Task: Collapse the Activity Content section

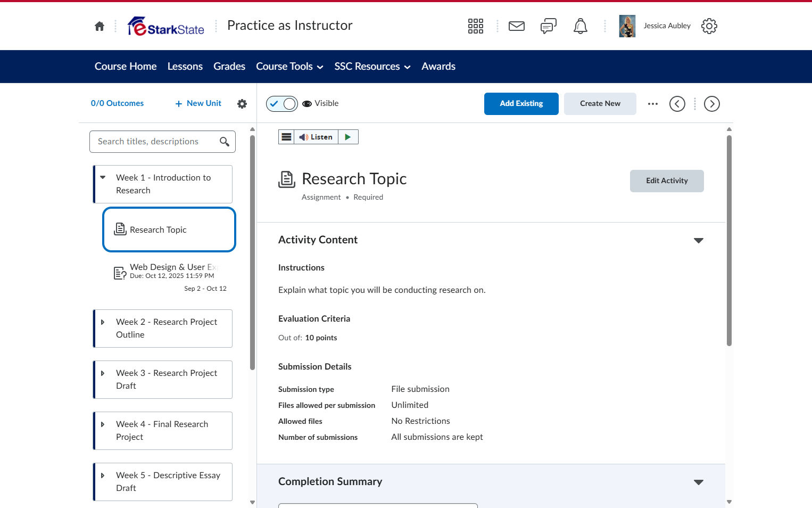Action: tap(699, 241)
